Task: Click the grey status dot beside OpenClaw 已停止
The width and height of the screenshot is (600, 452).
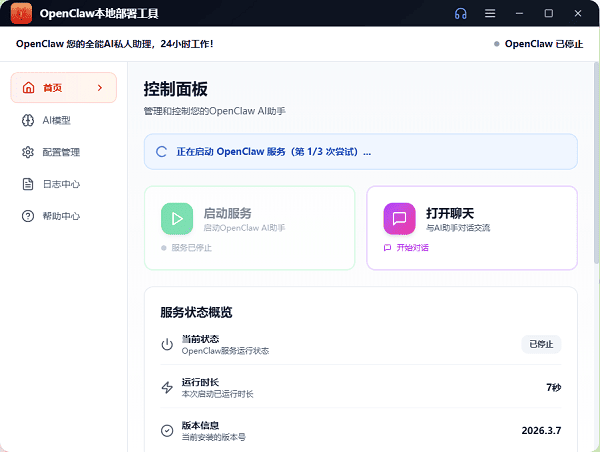Action: tap(497, 44)
